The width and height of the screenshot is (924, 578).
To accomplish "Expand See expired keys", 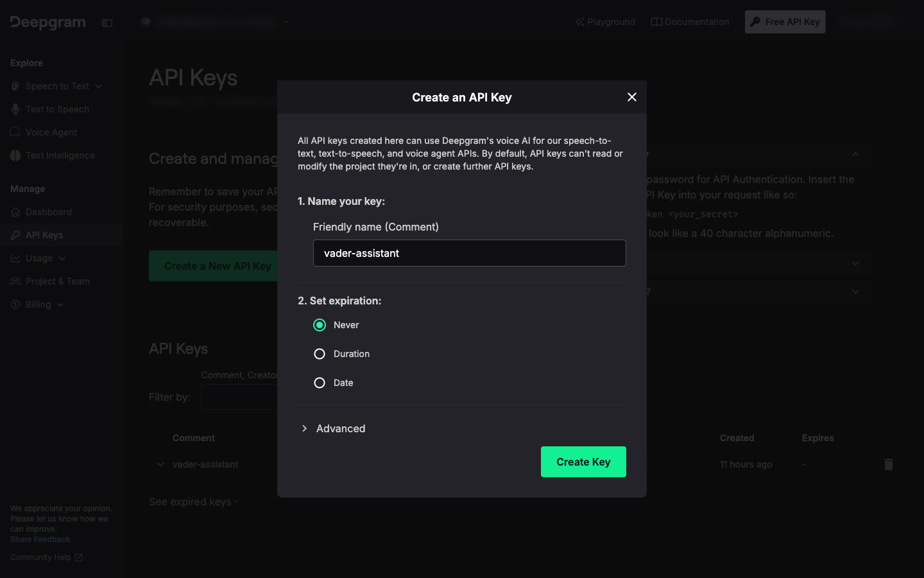I will (x=194, y=502).
